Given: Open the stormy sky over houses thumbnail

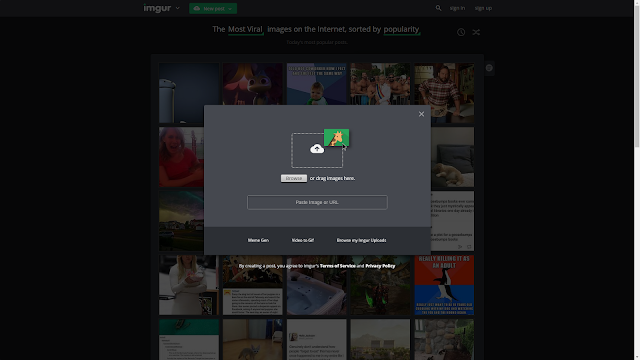Looking at the screenshot, I should 181,221.
